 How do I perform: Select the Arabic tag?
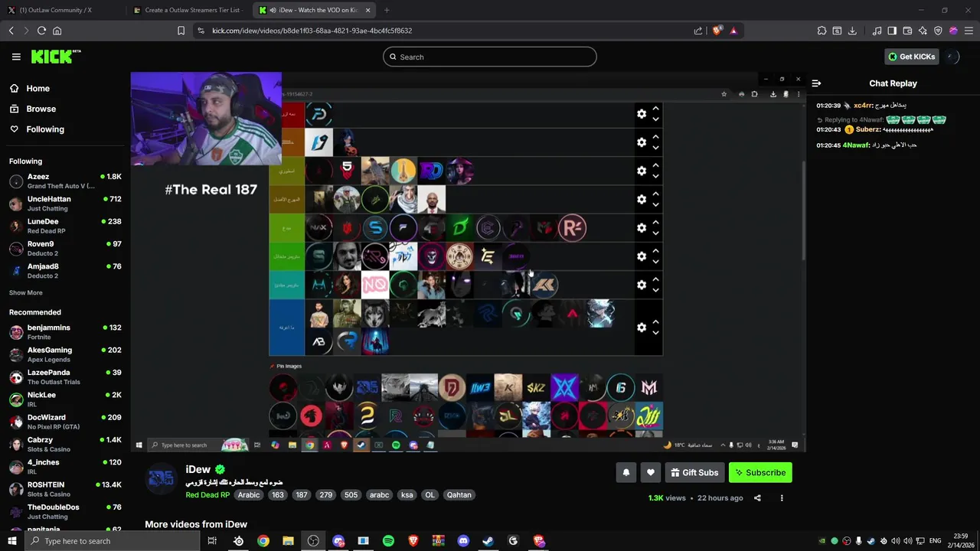249,495
